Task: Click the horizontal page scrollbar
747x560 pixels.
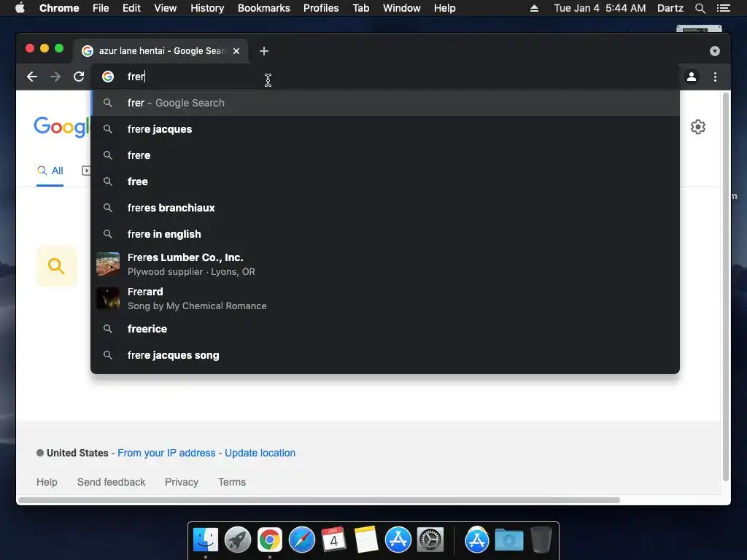Action: tap(319, 500)
